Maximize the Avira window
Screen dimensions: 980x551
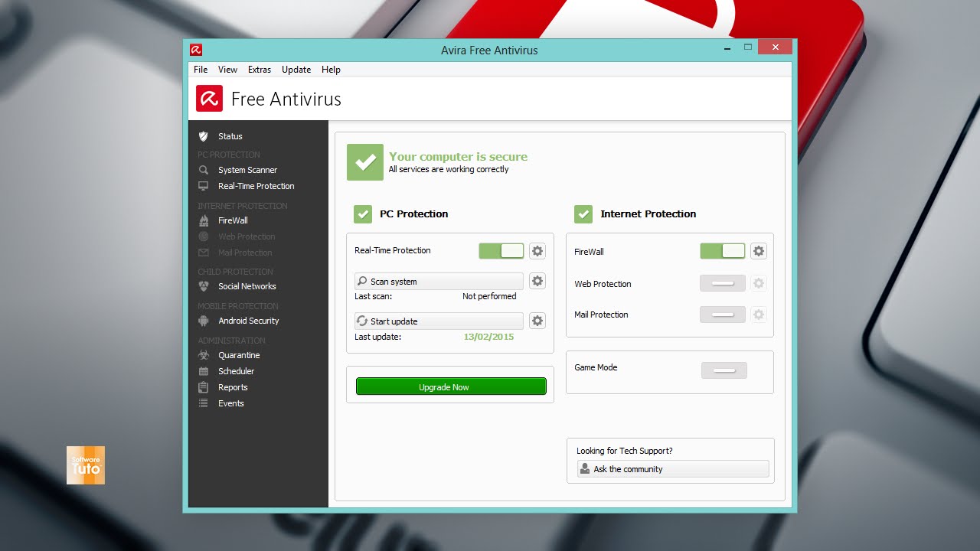[x=748, y=47]
